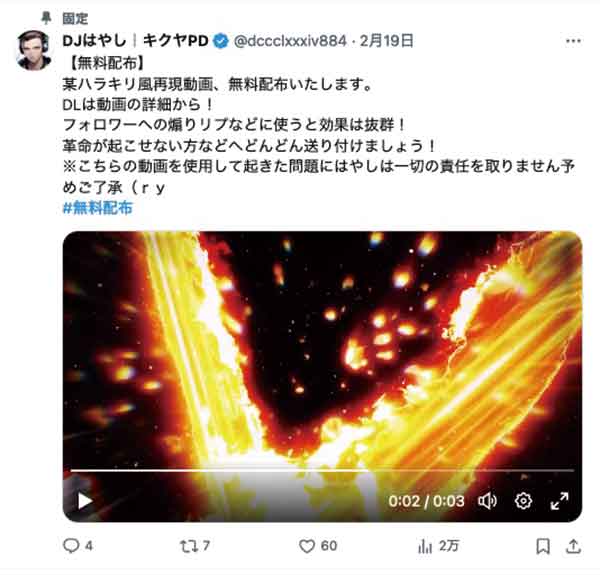Open the #無料配布 hashtag
This screenshot has height=575, width=600.
[98, 208]
